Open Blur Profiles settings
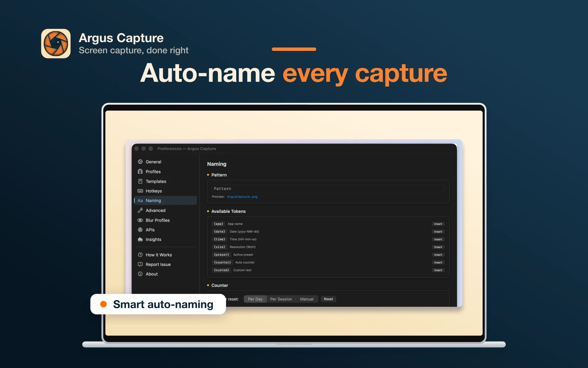This screenshot has width=588, height=368. pyautogui.click(x=158, y=220)
